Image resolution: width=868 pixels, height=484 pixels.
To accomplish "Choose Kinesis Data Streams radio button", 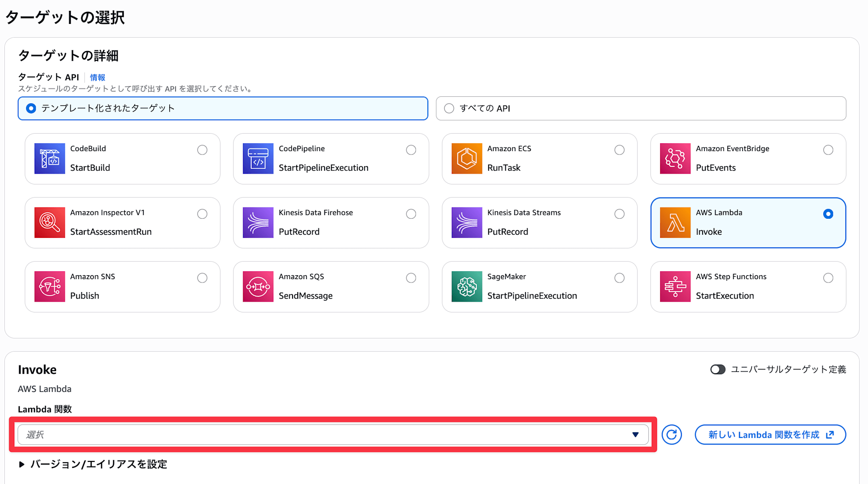I will pos(620,214).
